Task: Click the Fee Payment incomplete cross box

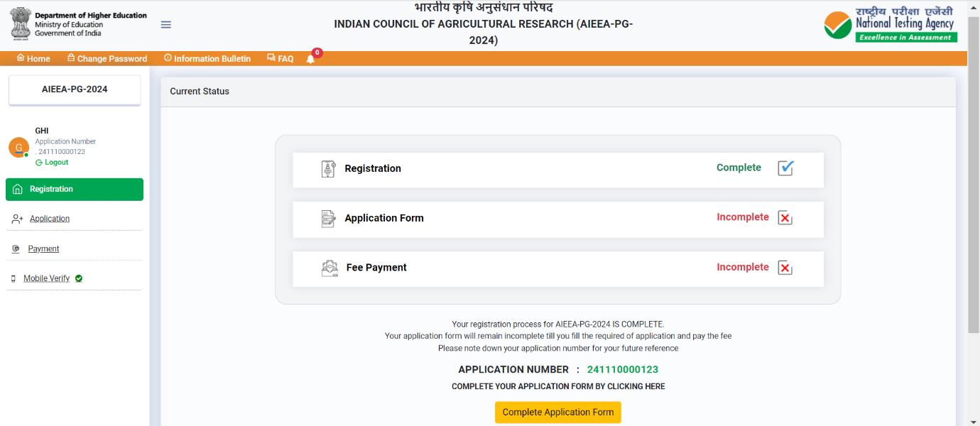Action: point(785,268)
